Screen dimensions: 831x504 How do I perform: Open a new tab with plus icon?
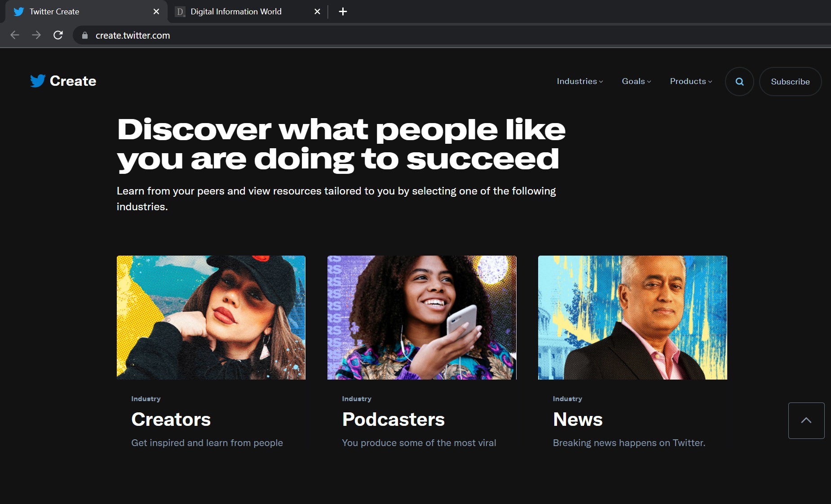pyautogui.click(x=343, y=12)
